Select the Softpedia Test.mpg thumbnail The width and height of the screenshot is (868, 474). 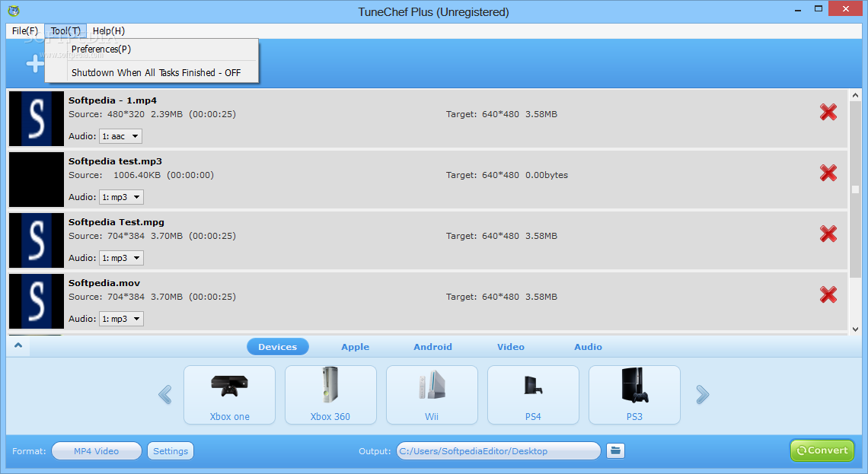click(37, 240)
